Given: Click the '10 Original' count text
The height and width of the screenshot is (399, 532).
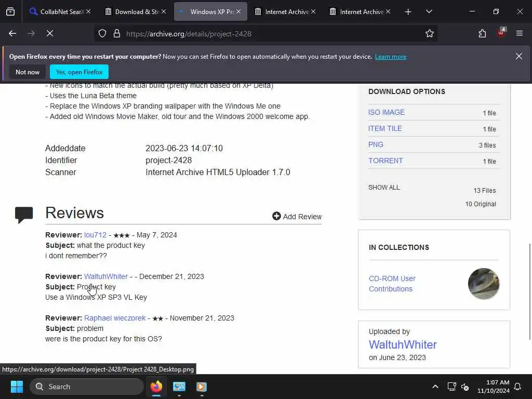Looking at the screenshot, I should (x=481, y=204).
